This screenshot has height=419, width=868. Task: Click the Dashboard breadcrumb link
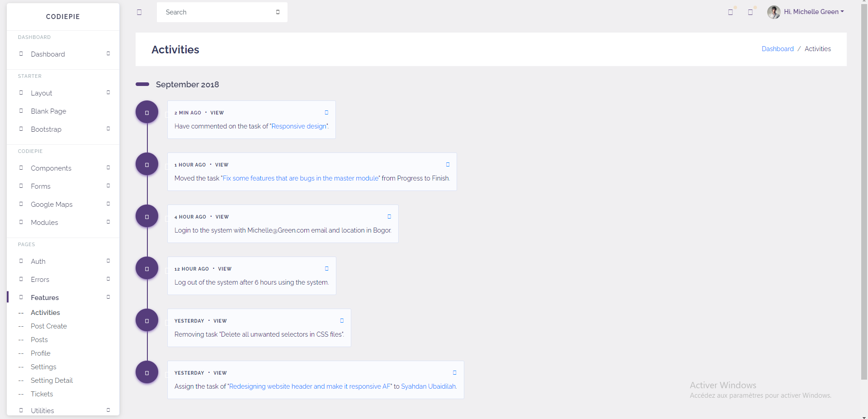[778, 49]
